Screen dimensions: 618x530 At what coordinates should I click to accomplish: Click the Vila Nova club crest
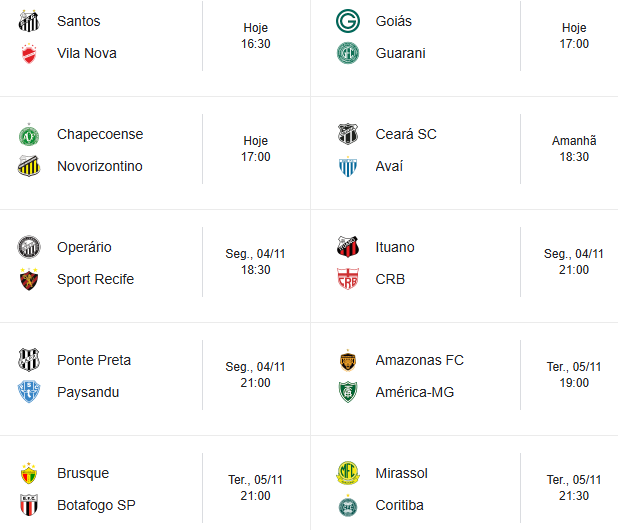point(29,53)
